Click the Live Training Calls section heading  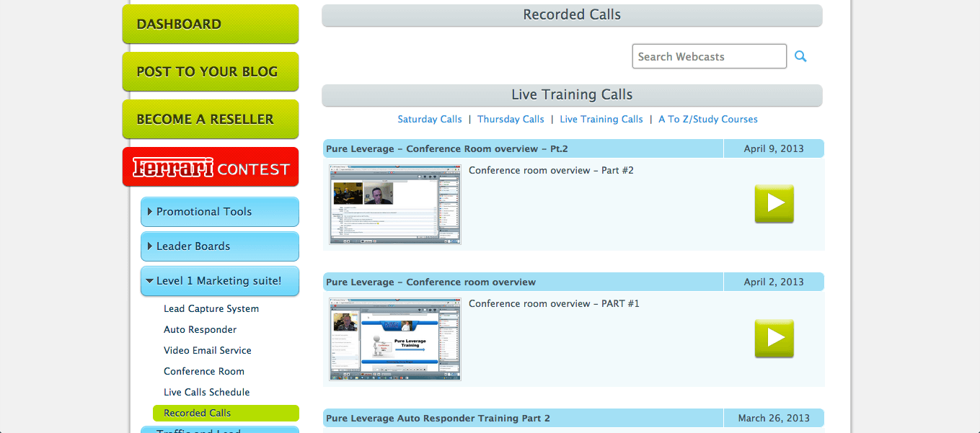coord(572,94)
